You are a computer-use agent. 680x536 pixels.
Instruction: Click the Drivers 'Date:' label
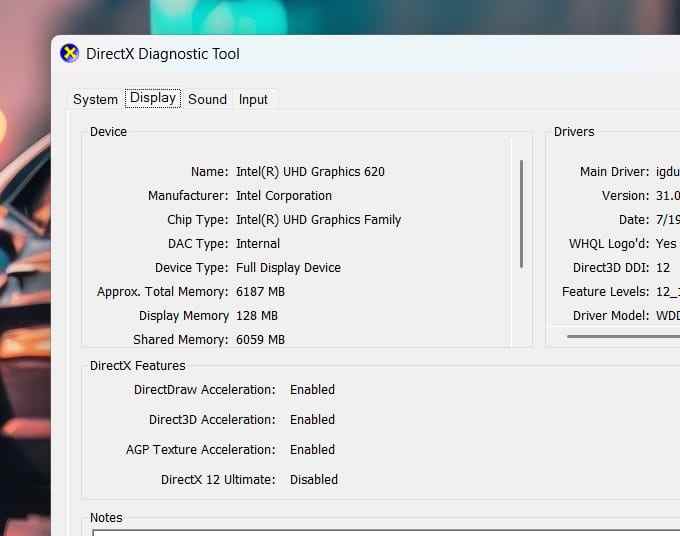pos(634,220)
